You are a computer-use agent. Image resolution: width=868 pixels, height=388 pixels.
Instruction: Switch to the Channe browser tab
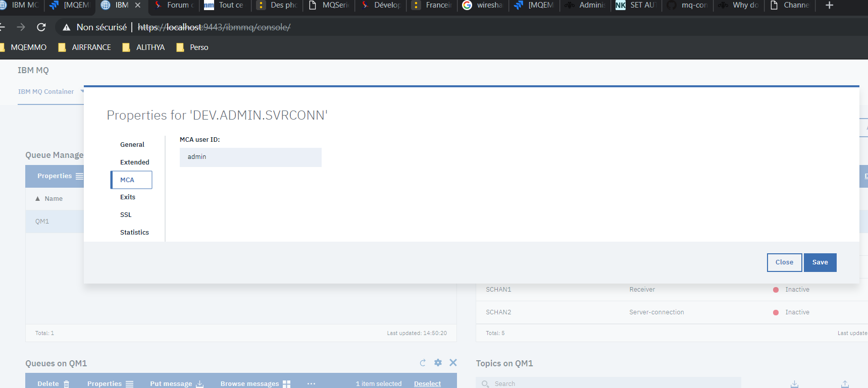791,5
